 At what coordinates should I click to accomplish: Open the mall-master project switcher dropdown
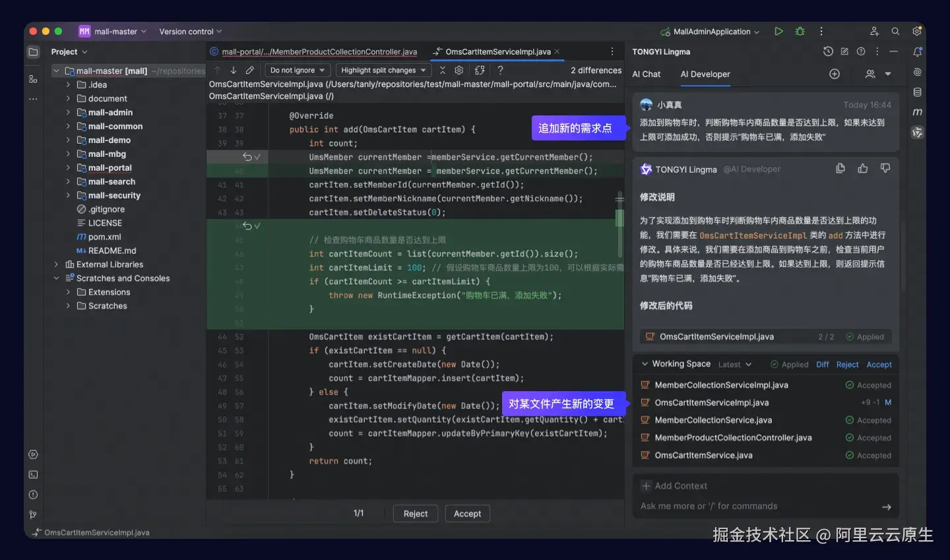point(113,31)
